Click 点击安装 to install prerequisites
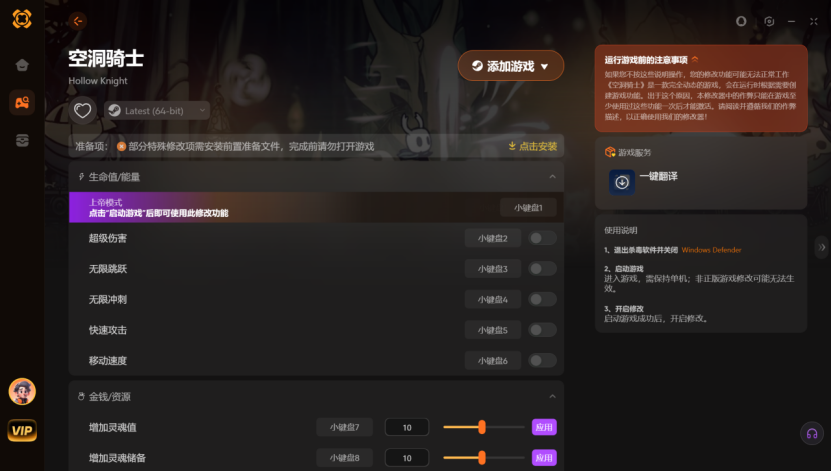 pyautogui.click(x=533, y=146)
